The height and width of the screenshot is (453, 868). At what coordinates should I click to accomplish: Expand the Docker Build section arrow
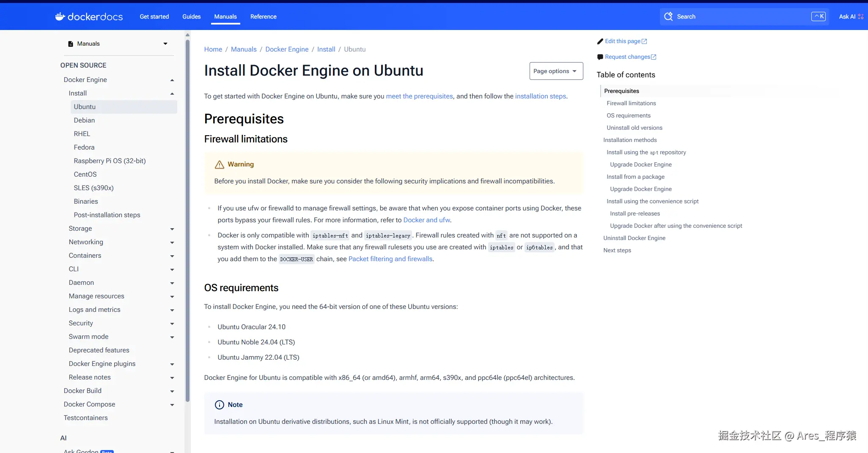pyautogui.click(x=172, y=391)
